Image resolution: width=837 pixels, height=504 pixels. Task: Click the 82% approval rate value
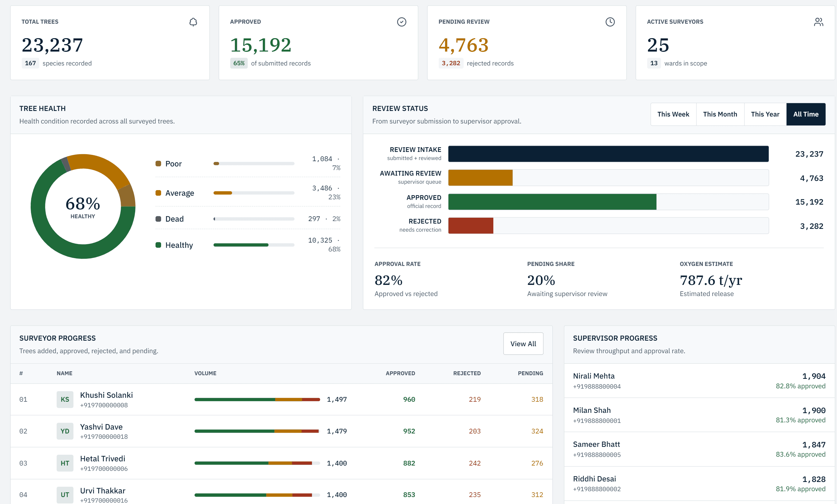coord(389,280)
